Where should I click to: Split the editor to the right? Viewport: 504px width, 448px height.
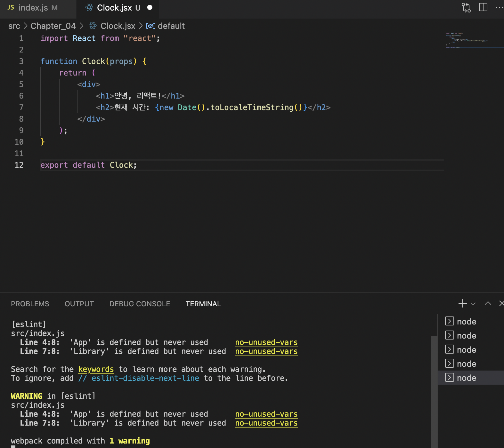point(483,7)
